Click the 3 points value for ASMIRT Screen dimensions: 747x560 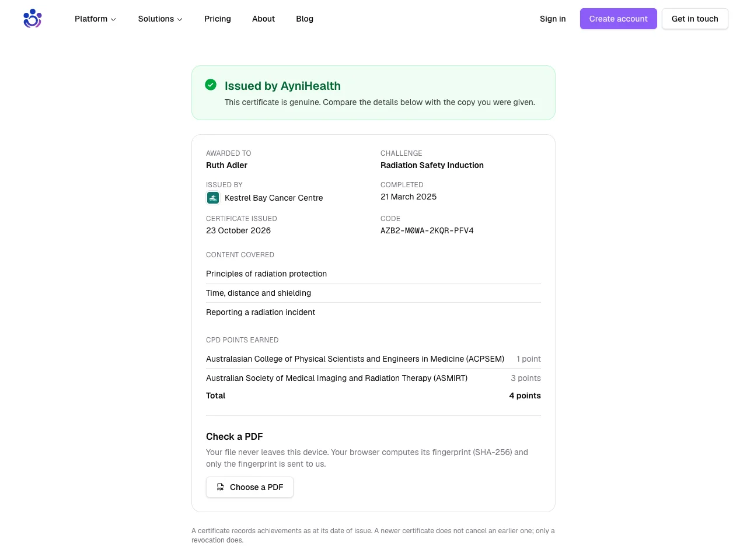[526, 378]
